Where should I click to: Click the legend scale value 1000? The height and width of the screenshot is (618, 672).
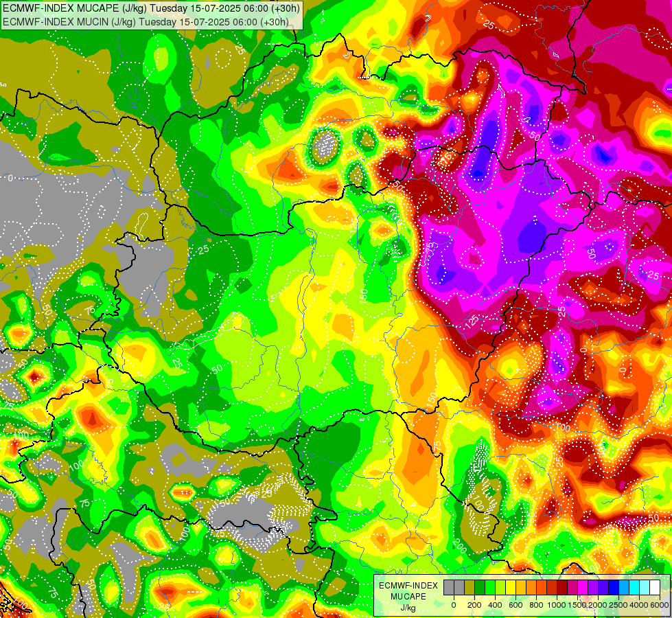tap(557, 605)
